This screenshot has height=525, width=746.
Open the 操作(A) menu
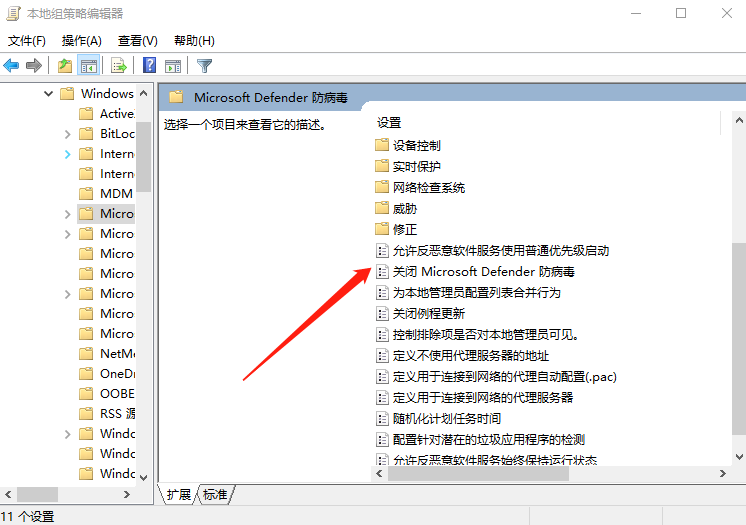click(81, 41)
